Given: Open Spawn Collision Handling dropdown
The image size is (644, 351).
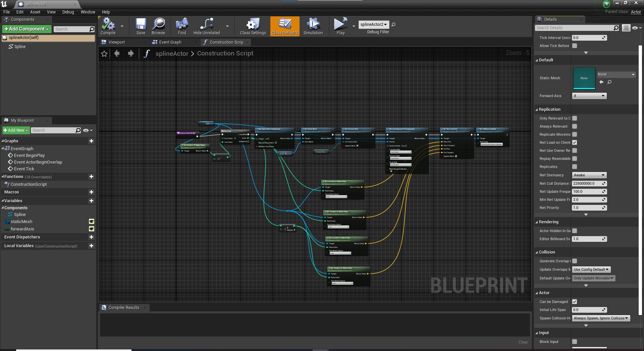Looking at the screenshot, I should click(601, 318).
